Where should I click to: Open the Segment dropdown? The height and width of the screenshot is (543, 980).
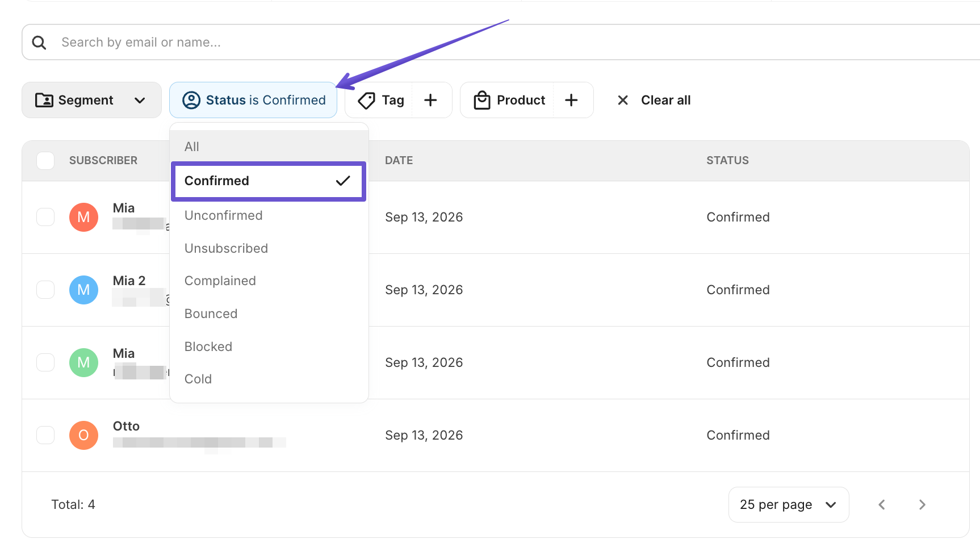pyautogui.click(x=91, y=101)
